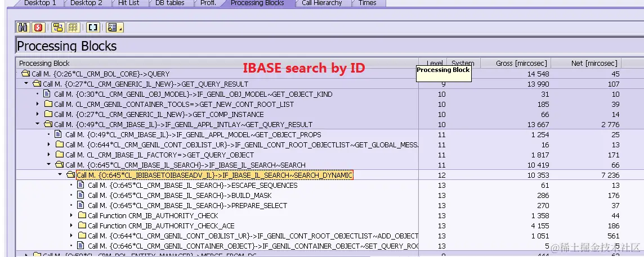This screenshot has width=644, height=257.
Task: Open the Profl. tab
Action: click(x=208, y=3)
